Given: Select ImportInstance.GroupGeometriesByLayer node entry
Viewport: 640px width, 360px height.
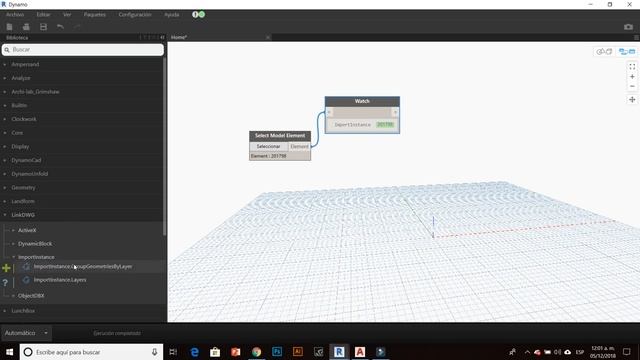Looking at the screenshot, I should [83, 267].
